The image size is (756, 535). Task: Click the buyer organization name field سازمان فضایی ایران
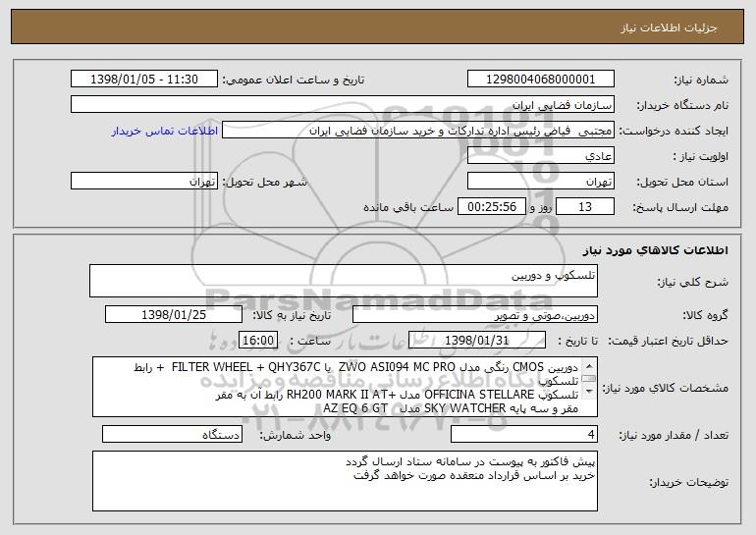[x=343, y=105]
